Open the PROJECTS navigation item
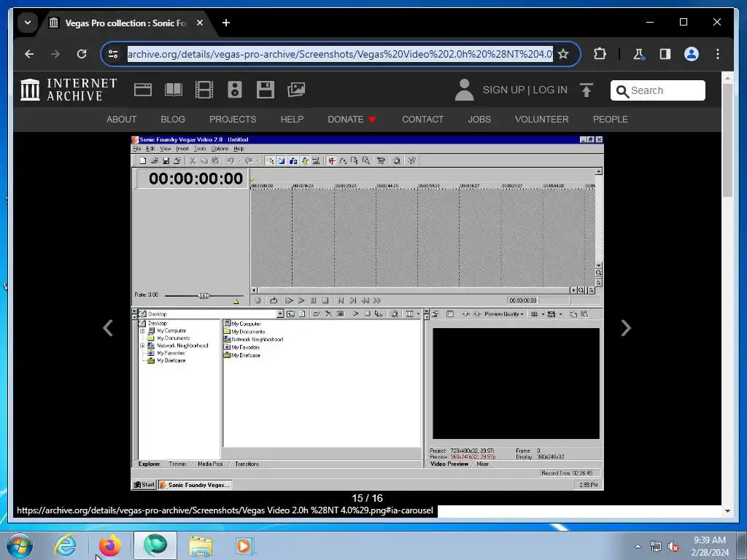 coord(233,120)
